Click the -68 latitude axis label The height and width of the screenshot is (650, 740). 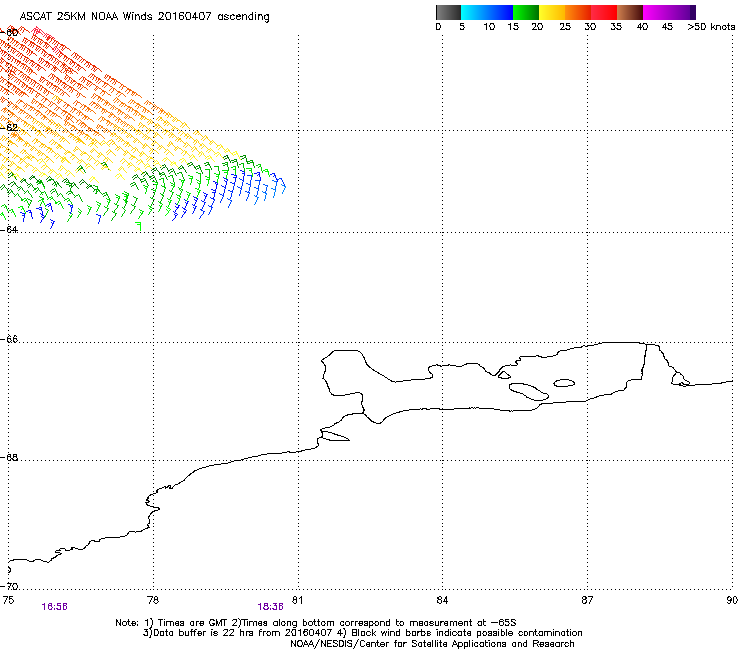tap(11, 457)
